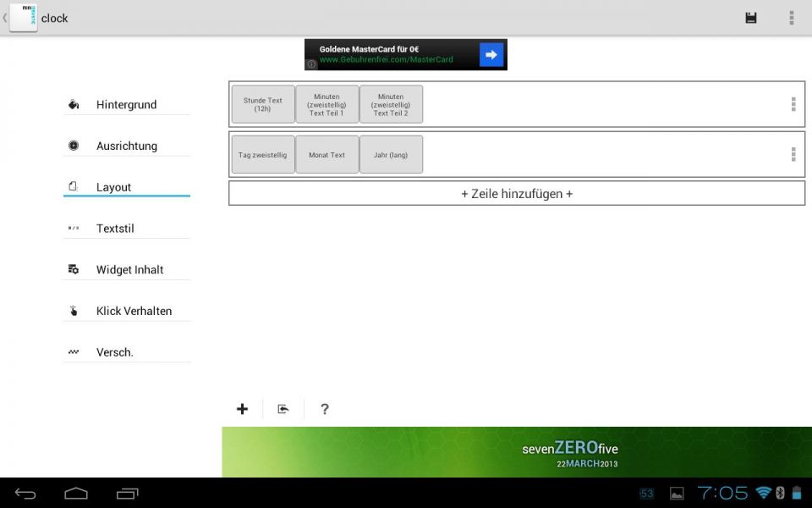Click the Zeile hinzufügen button
This screenshot has height=508, width=812.
[516, 193]
